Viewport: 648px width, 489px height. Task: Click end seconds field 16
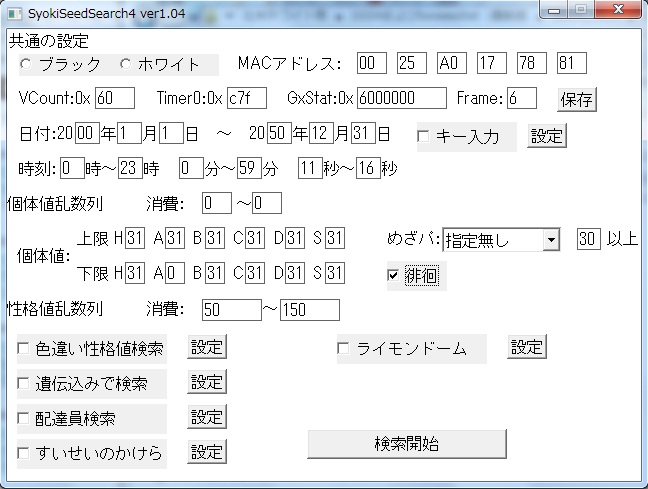tap(368, 168)
